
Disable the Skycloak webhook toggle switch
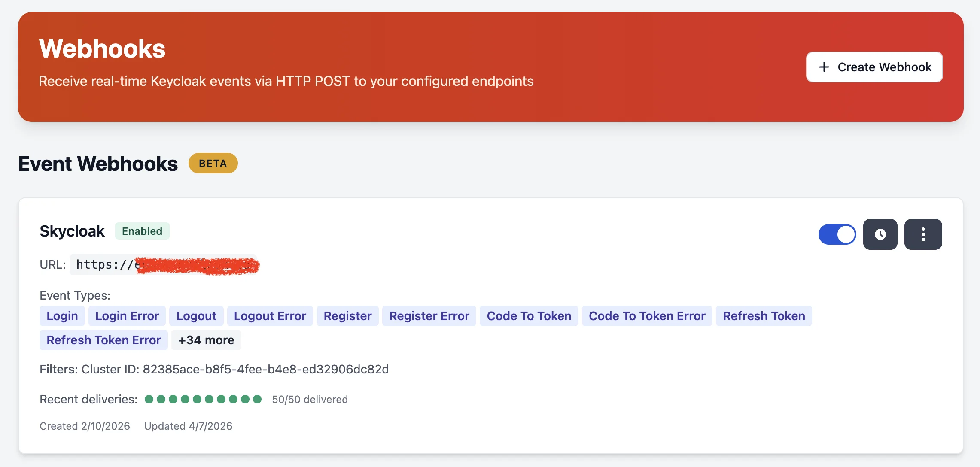click(x=837, y=234)
